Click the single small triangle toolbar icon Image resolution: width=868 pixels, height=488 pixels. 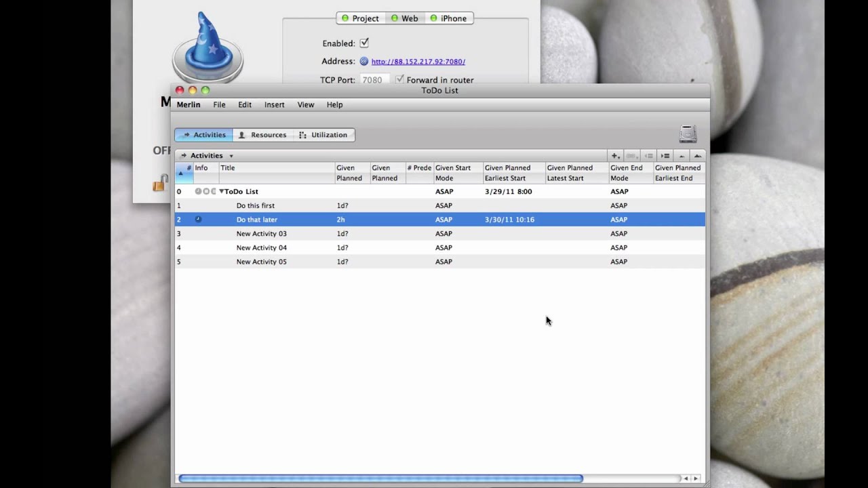click(682, 156)
